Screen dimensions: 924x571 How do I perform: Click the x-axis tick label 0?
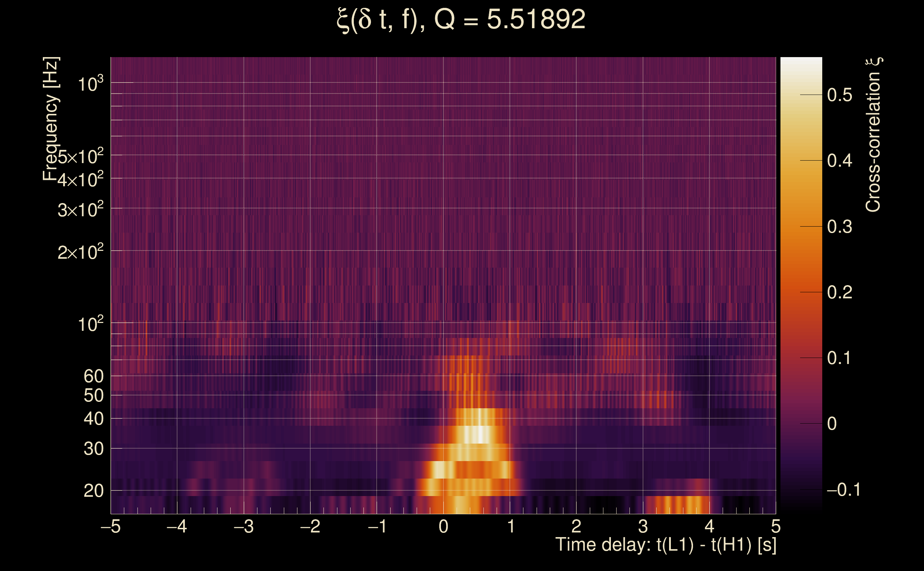click(x=443, y=527)
